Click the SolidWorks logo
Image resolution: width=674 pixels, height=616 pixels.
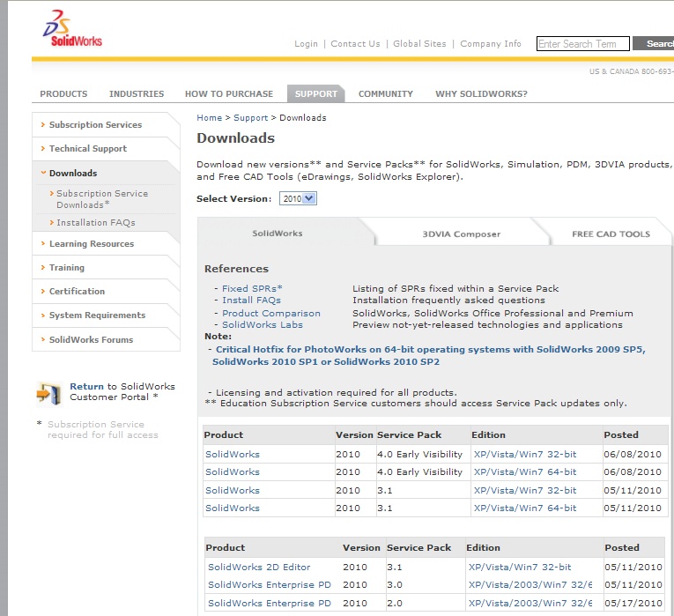click(72, 28)
